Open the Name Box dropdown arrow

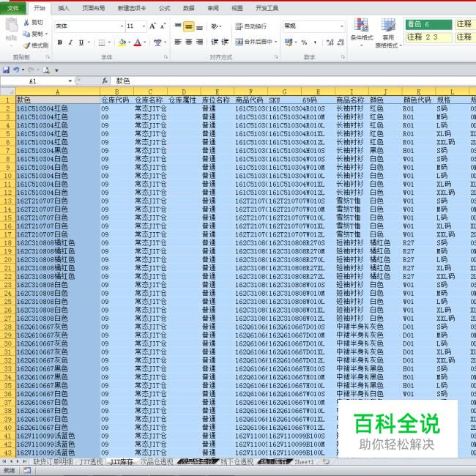point(70,81)
